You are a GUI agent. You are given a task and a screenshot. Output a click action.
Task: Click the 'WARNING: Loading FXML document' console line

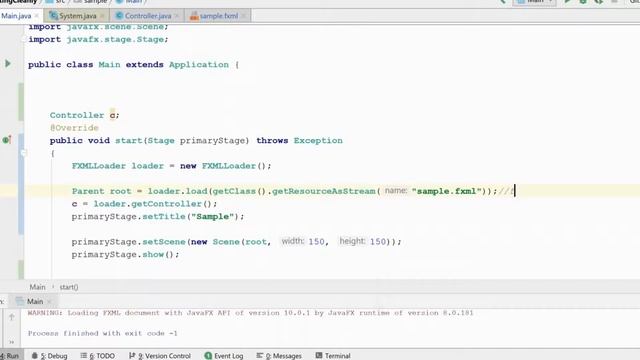coord(251,313)
